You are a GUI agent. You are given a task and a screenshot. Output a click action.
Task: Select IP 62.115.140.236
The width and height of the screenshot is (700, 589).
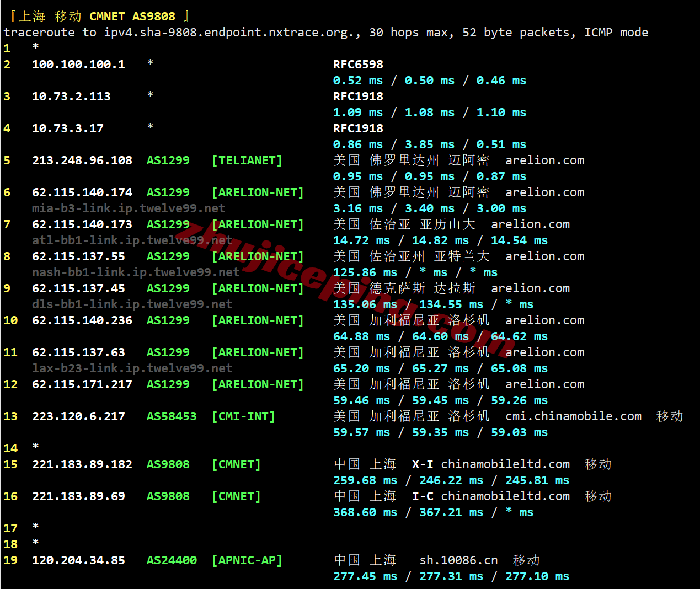pyautogui.click(x=82, y=320)
